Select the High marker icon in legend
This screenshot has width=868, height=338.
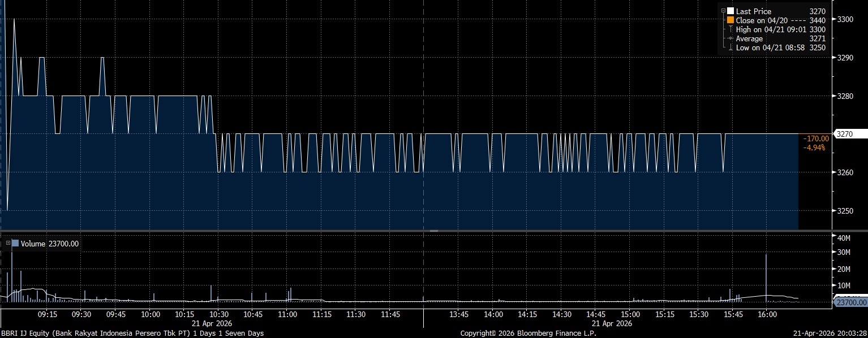731,29
